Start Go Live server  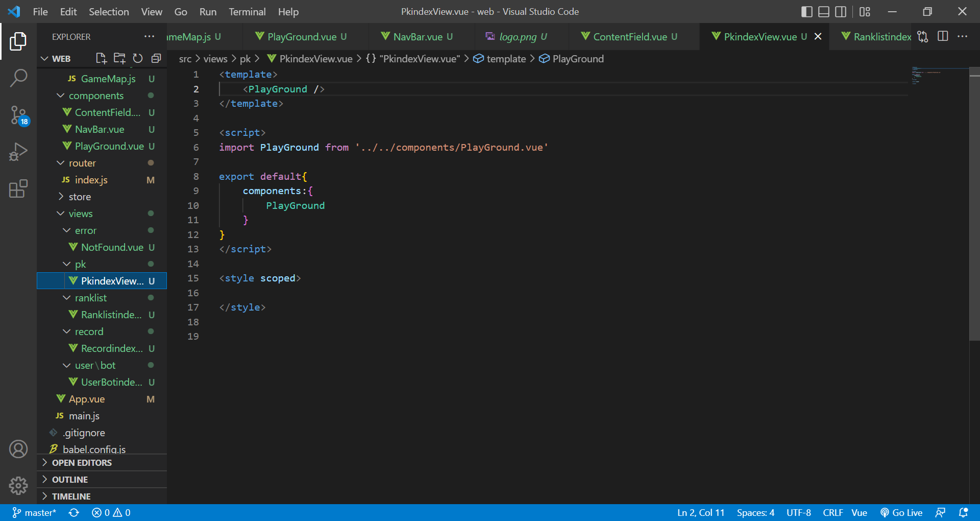click(901, 512)
